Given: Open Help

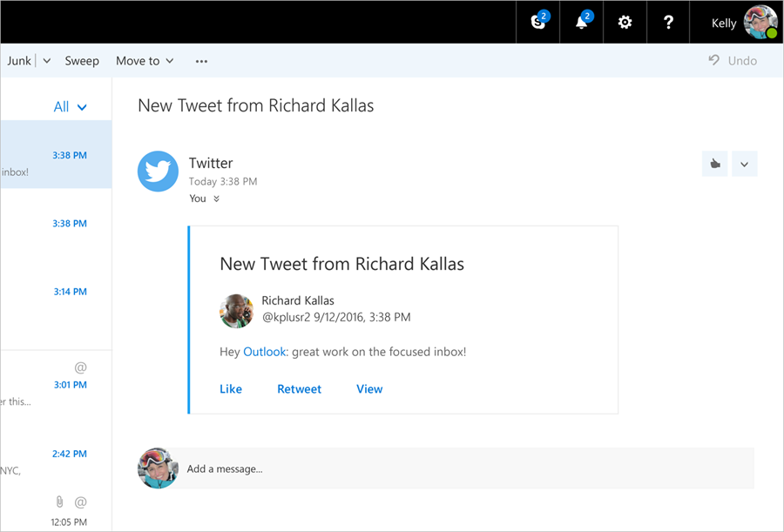Looking at the screenshot, I should coord(667,22).
